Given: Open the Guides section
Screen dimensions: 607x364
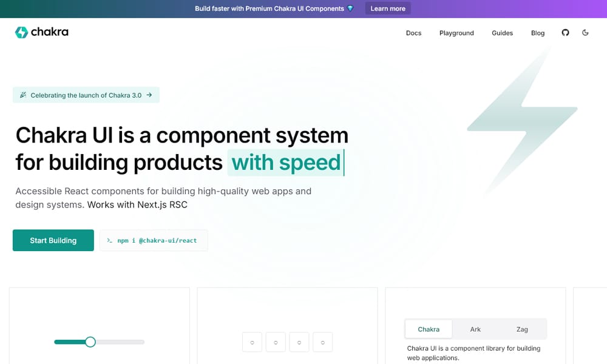Looking at the screenshot, I should coord(502,33).
